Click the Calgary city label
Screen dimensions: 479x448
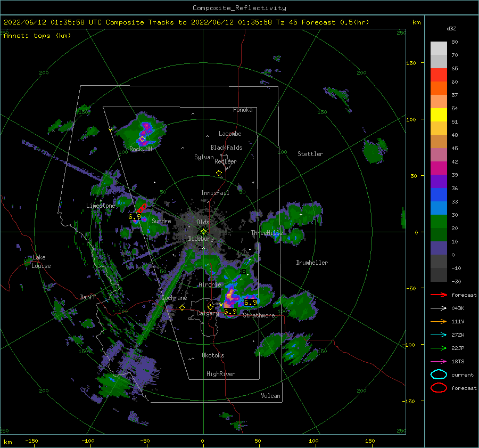[x=208, y=313]
